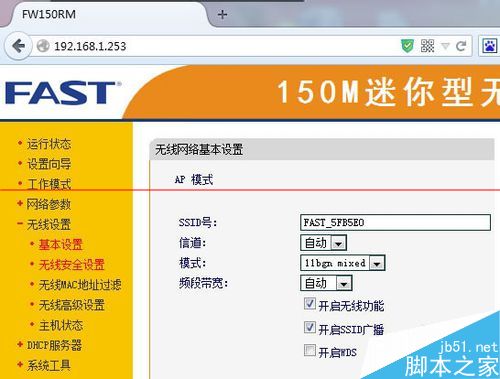Open the address bar history dropdown arrow
Image resolution: width=500 pixels, height=379 pixels.
point(445,46)
